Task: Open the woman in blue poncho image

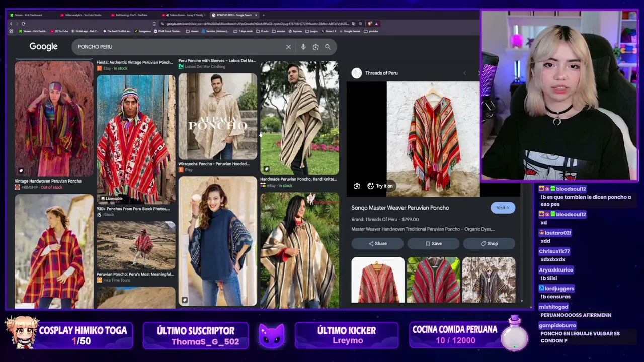Action: click(x=217, y=241)
